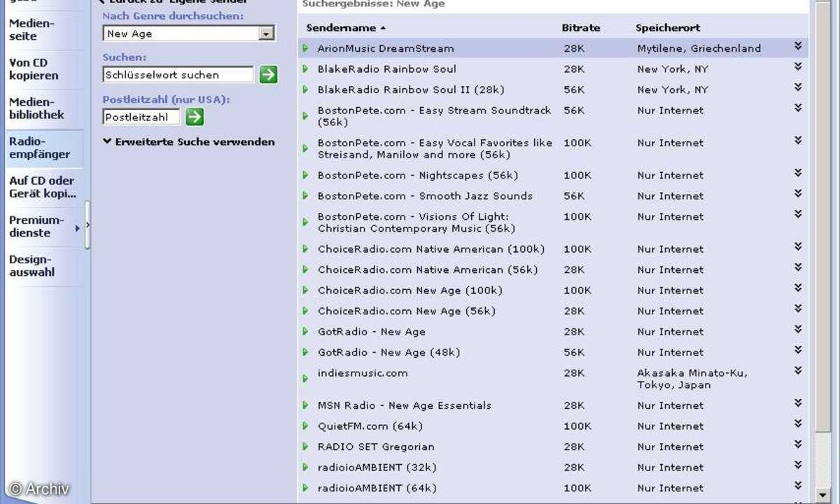
Task: Play MSN Radio New Age Essentials
Action: point(305,405)
